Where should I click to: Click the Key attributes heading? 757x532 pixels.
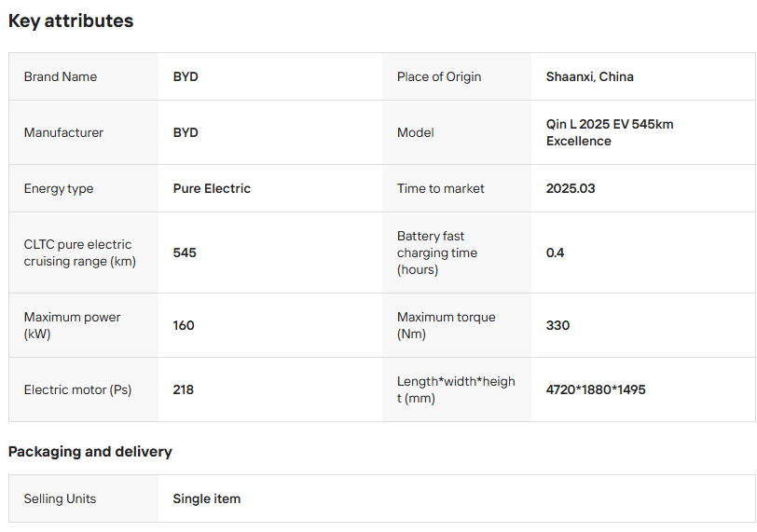coord(71,20)
